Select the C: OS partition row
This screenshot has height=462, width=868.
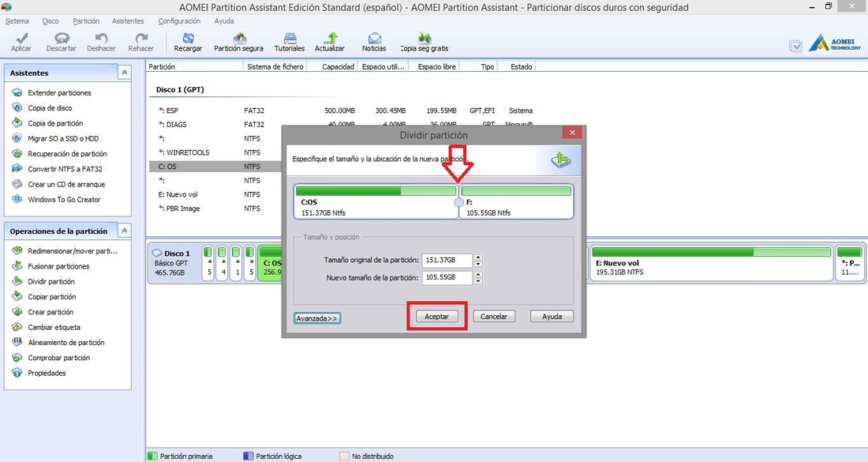click(x=216, y=166)
